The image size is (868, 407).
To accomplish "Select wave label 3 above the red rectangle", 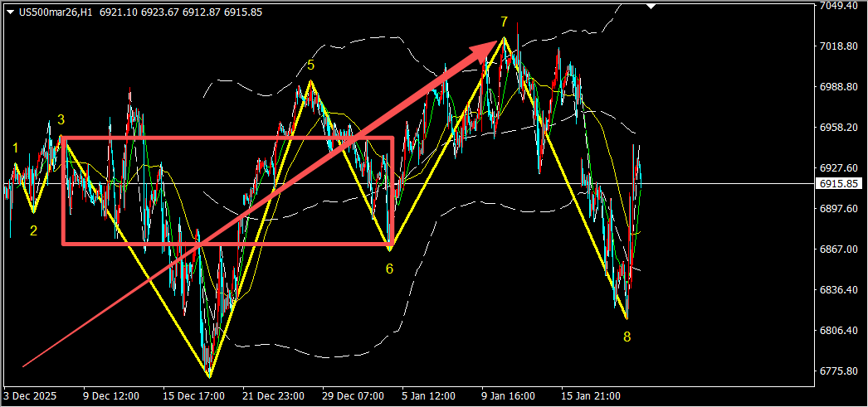I will click(61, 119).
